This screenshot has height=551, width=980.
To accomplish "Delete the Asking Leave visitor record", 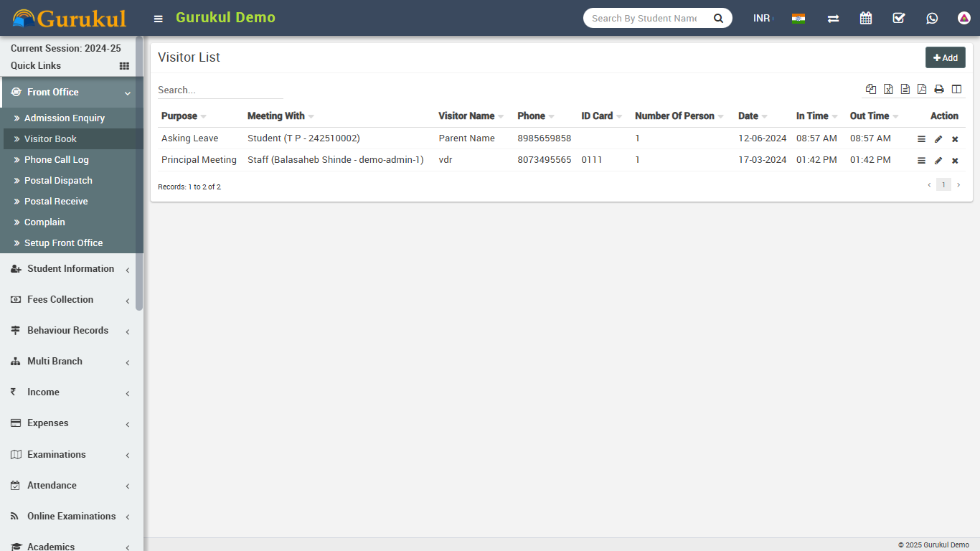I will (x=955, y=139).
